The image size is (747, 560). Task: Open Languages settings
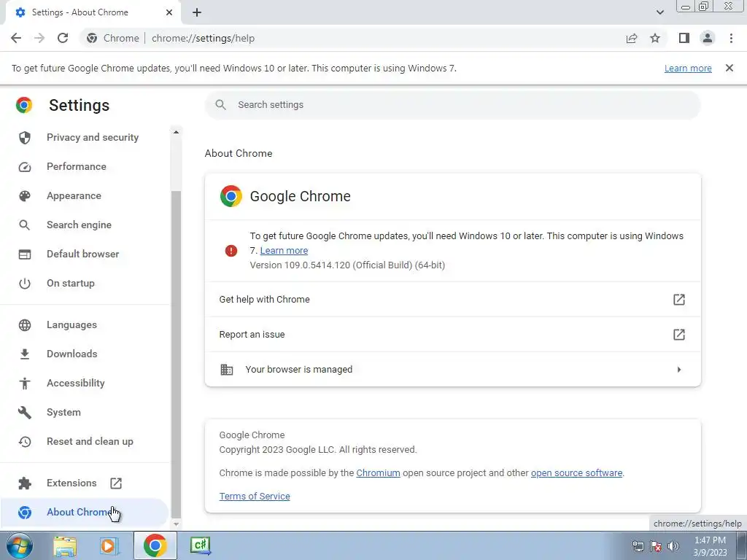85,324
